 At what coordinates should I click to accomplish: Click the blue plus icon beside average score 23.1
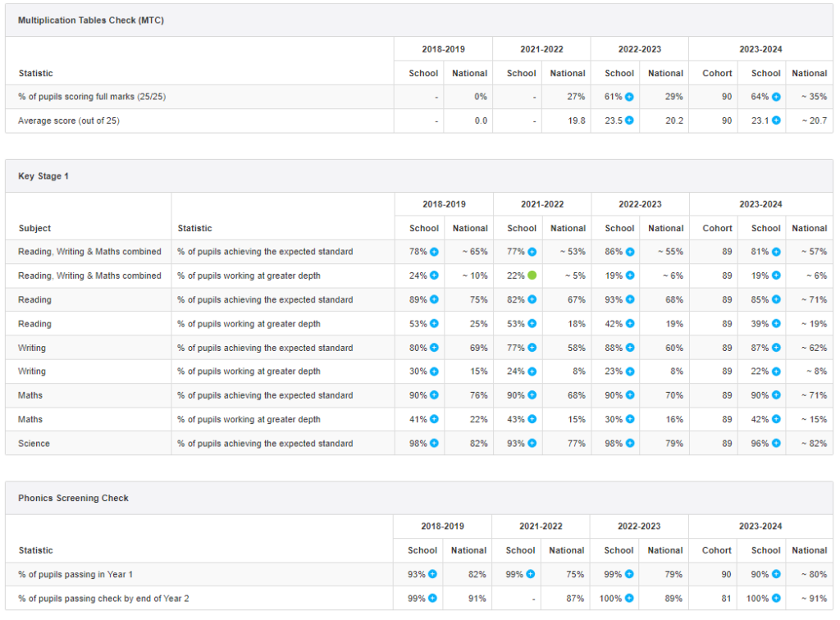[776, 121]
